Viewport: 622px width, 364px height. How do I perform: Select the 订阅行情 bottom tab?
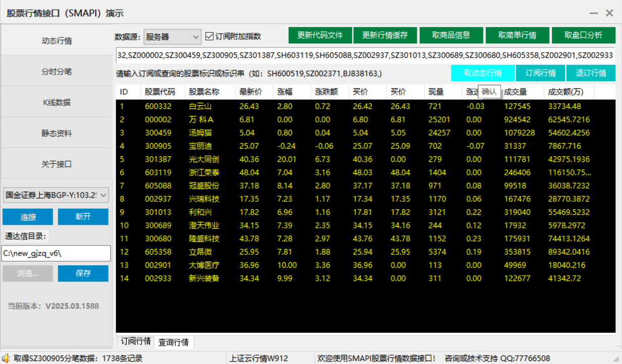click(135, 341)
